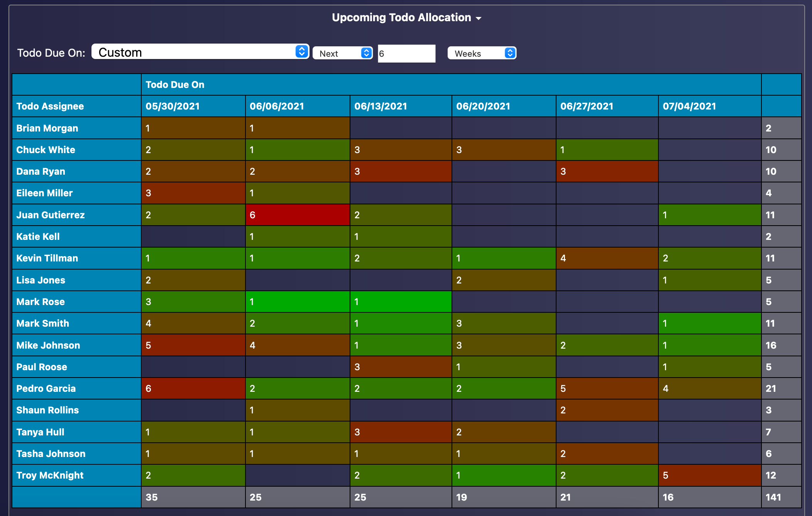Select the 05/30/2021 column header
Screen dimensions: 812x516
tap(193, 106)
